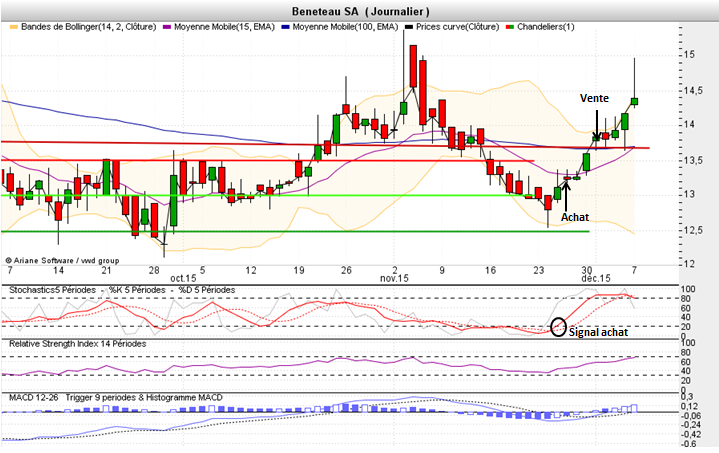Click the Chandeliers(1) red-green legend swatch
This screenshot has height=453, width=719.
[510, 27]
